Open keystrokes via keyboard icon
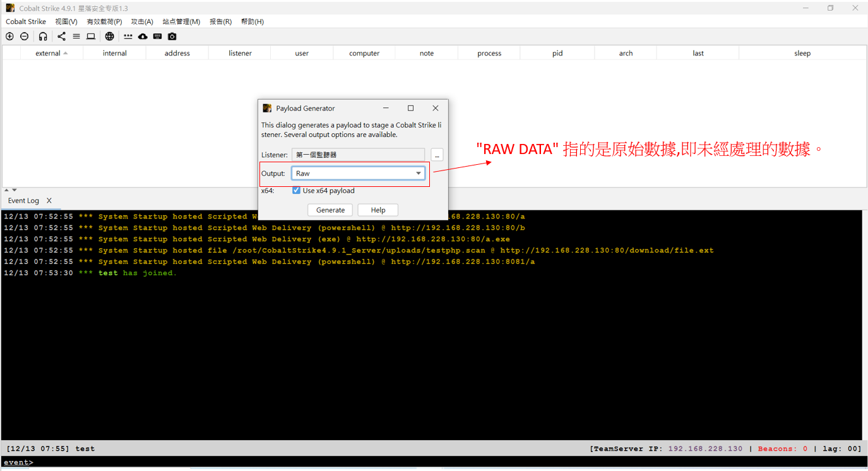868x471 pixels. (x=158, y=37)
